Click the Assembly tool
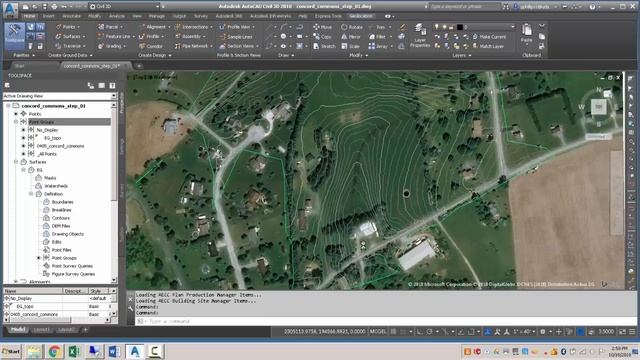 (190, 36)
